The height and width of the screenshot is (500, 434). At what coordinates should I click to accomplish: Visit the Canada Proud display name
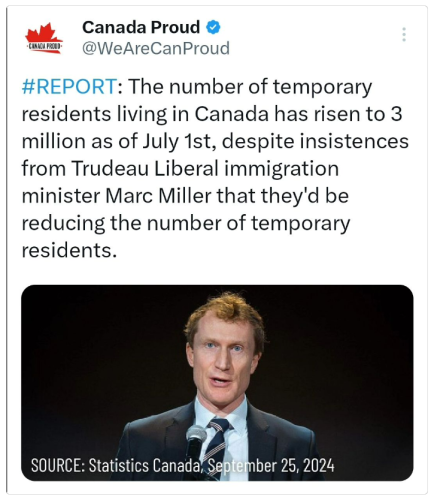pos(141,27)
